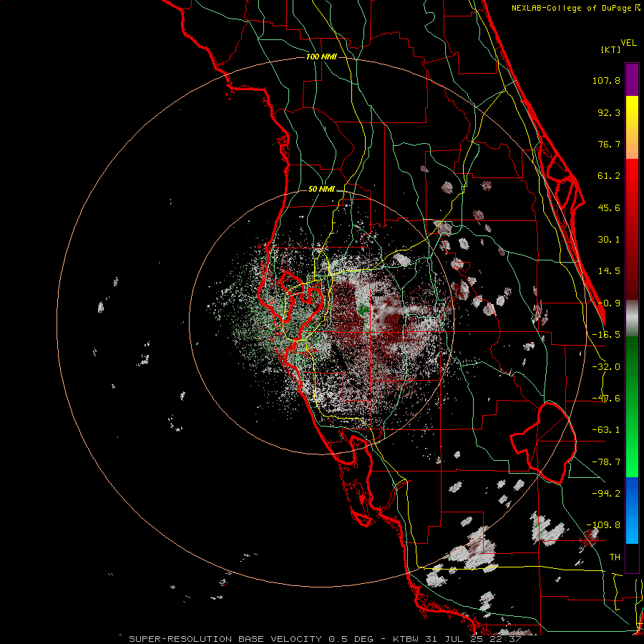Click the -16.5 velocity scale value
The image size is (644, 644).
coord(606,335)
